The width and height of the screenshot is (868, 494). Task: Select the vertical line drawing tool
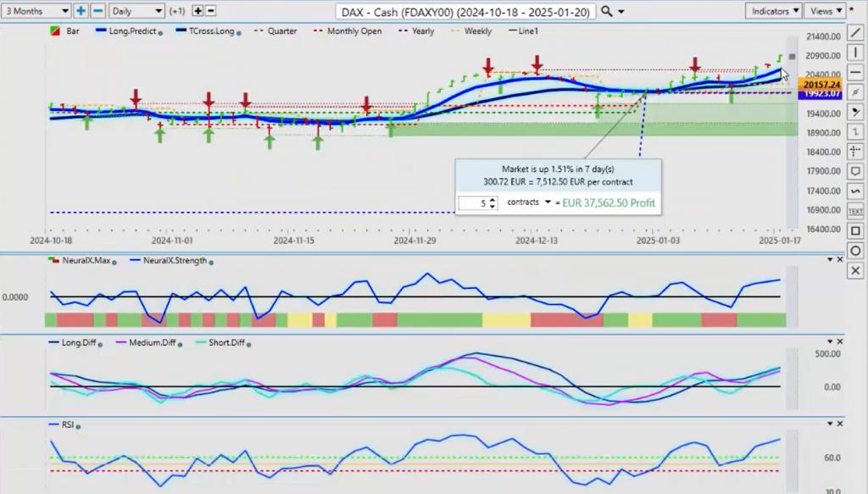point(855,54)
